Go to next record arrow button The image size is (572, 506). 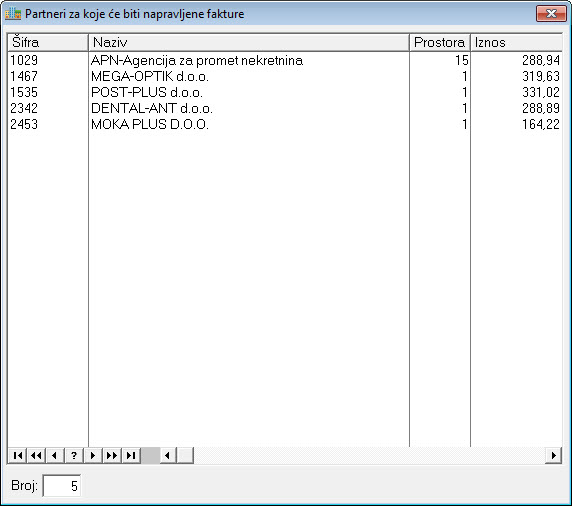click(93, 455)
